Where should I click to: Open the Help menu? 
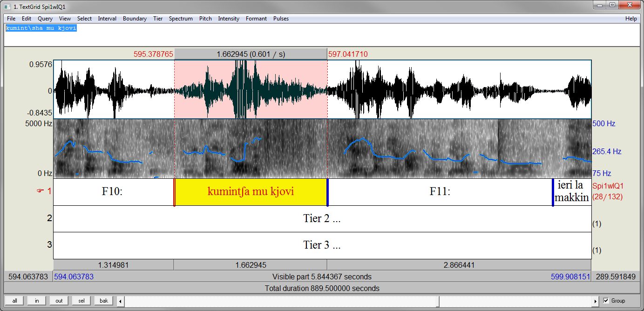(631, 19)
